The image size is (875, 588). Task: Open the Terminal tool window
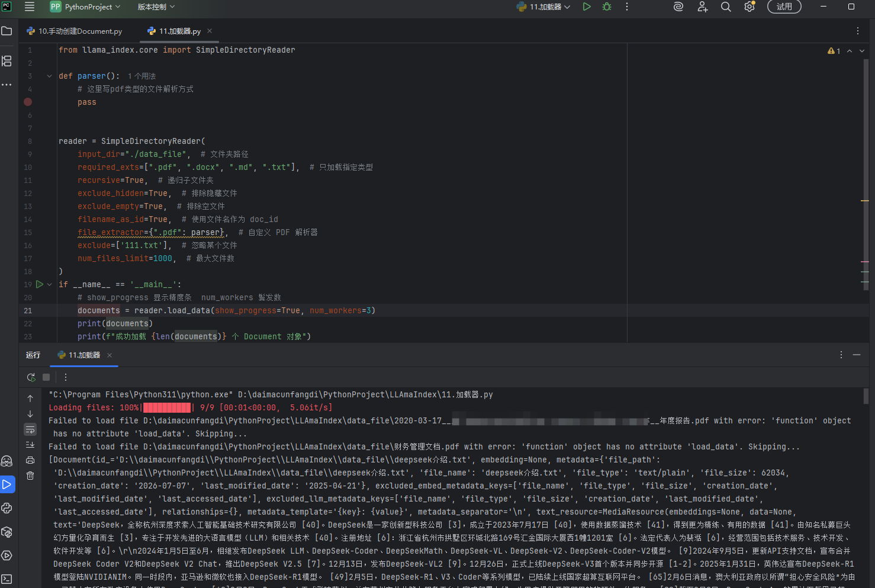point(7,579)
